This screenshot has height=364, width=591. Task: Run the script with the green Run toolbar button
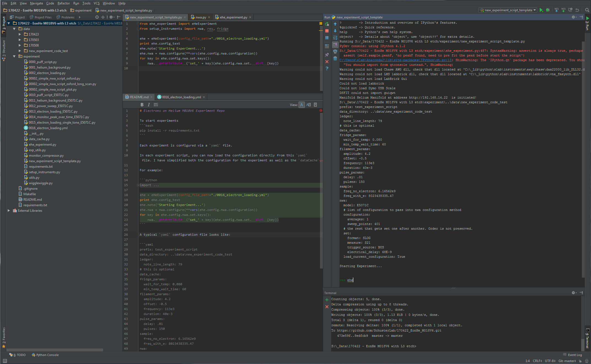(541, 10)
